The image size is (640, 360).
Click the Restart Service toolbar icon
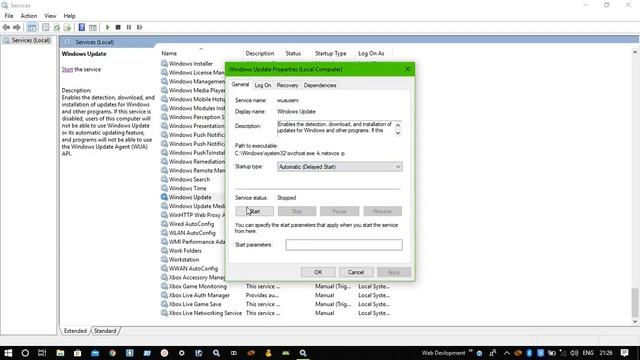140,27
